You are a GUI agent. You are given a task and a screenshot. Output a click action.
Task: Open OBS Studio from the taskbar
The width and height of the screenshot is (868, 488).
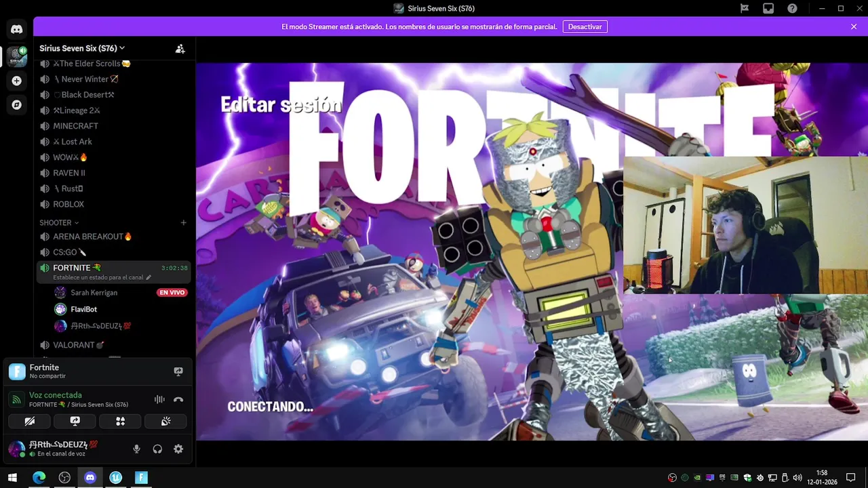click(64, 477)
